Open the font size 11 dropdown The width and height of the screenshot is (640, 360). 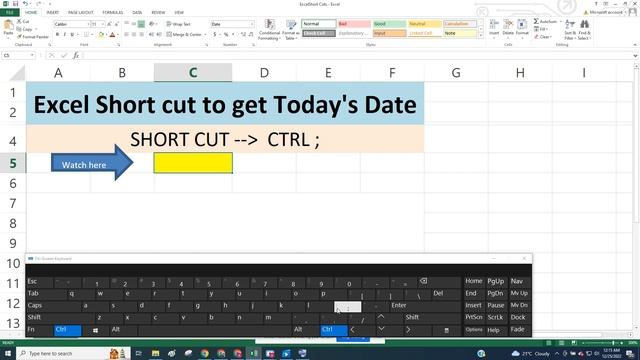pyautogui.click(x=102, y=24)
